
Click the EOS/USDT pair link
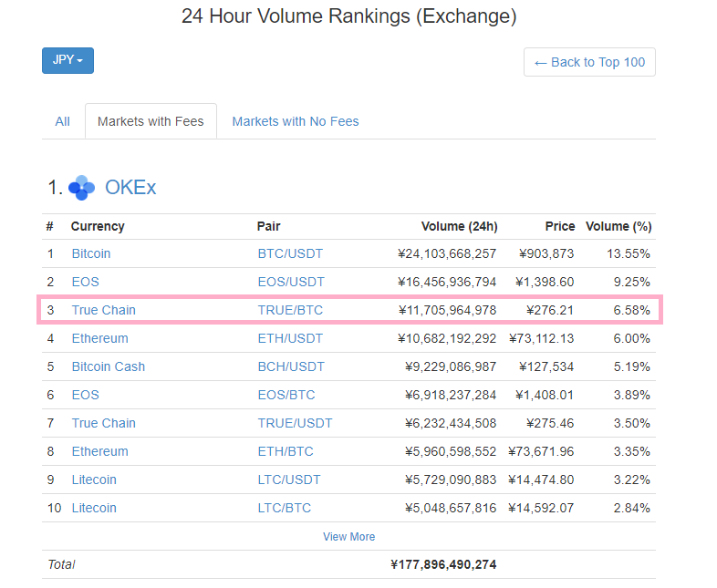(291, 282)
